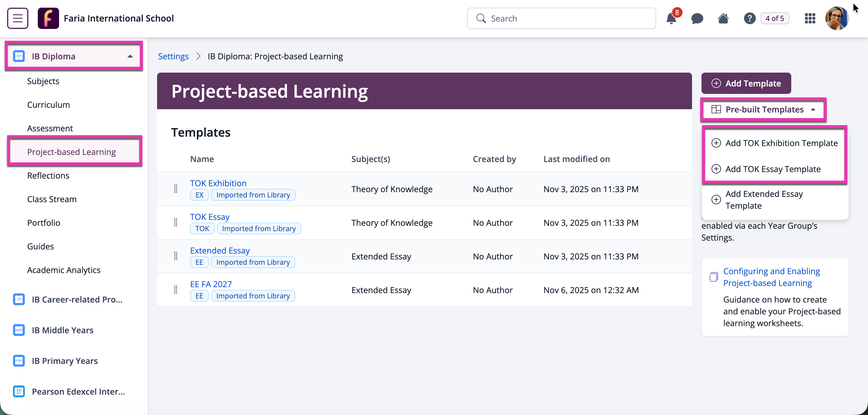868x415 pixels.
Task: Open Subjects in the sidebar
Action: pos(43,81)
